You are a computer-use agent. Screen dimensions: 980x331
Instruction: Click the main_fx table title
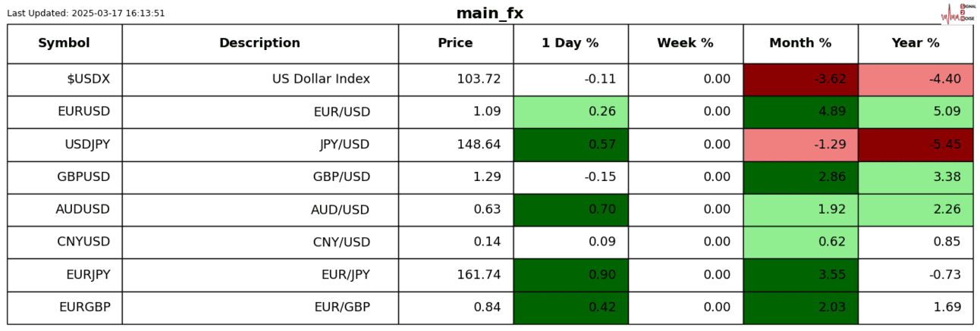click(489, 14)
